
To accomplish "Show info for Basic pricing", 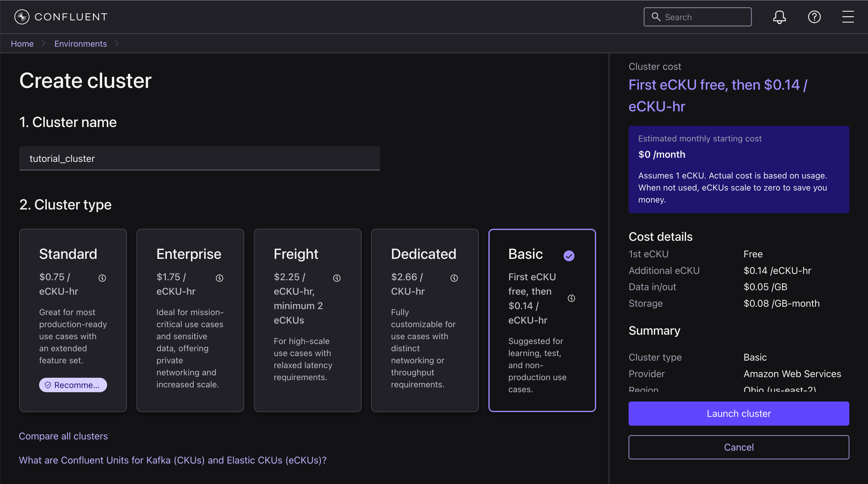I will click(x=571, y=298).
